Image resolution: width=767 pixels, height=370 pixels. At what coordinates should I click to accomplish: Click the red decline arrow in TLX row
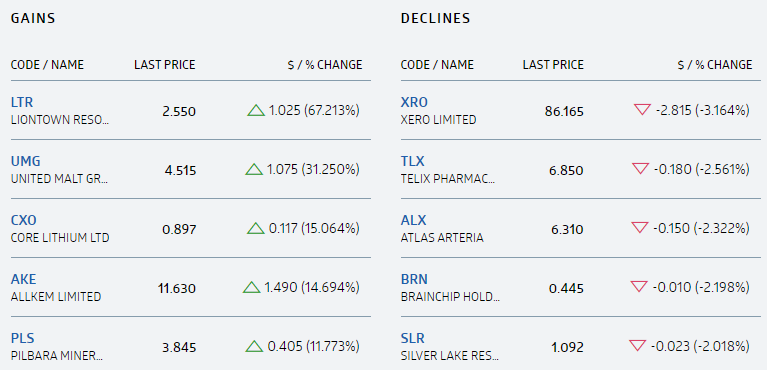(640, 169)
